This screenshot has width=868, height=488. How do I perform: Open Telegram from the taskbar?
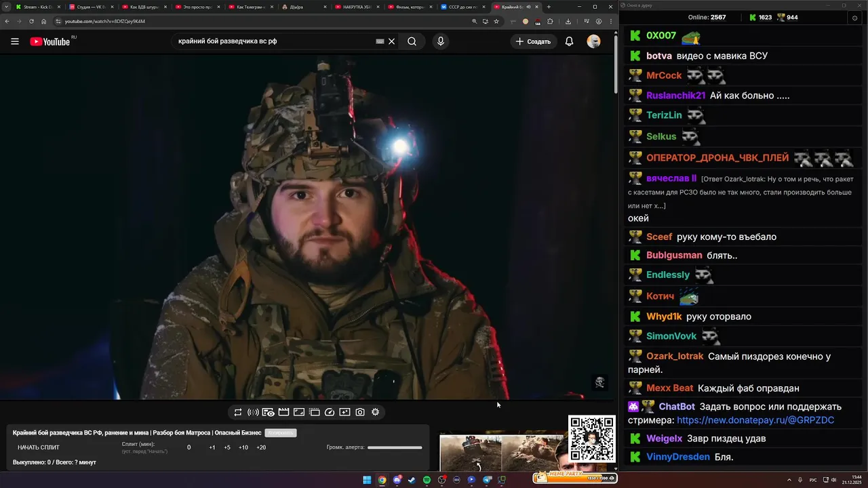click(x=486, y=480)
